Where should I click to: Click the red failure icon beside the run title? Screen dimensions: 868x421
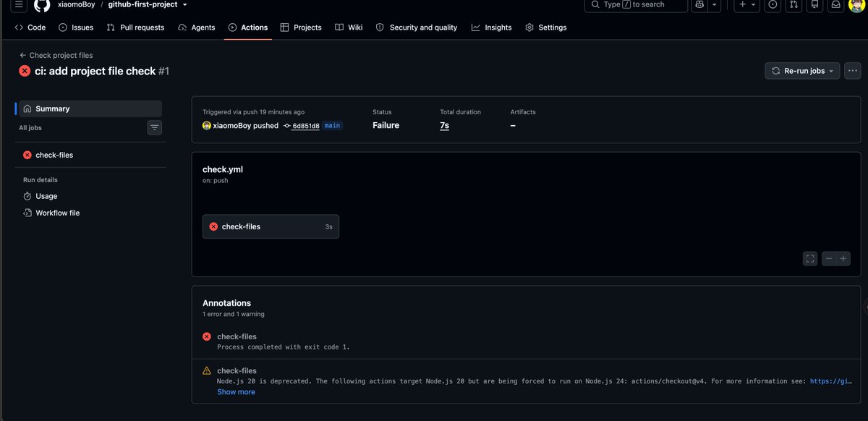tap(25, 71)
